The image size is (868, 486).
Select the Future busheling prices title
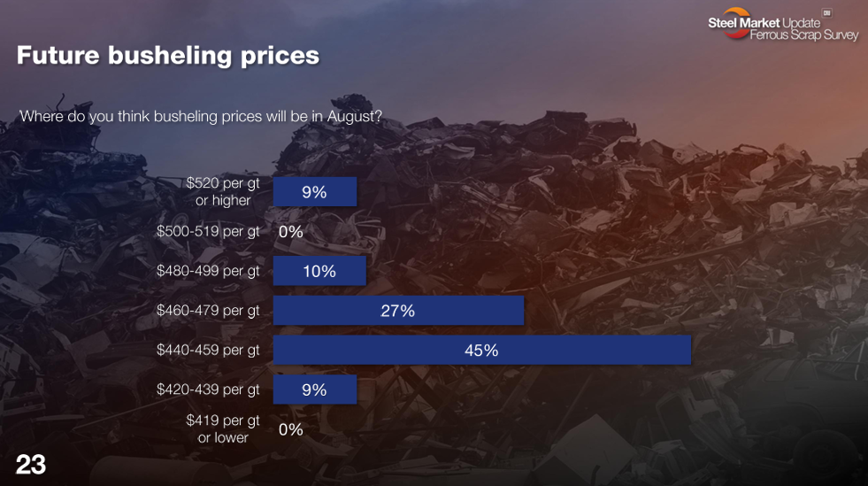[168, 56]
